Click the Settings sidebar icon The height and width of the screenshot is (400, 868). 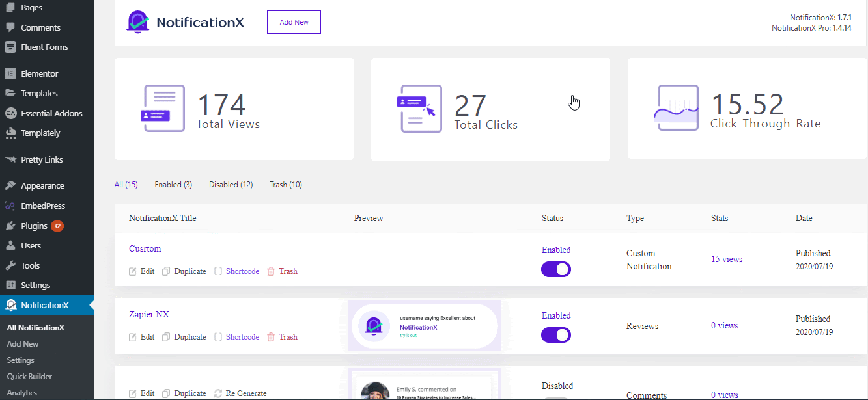(10, 285)
